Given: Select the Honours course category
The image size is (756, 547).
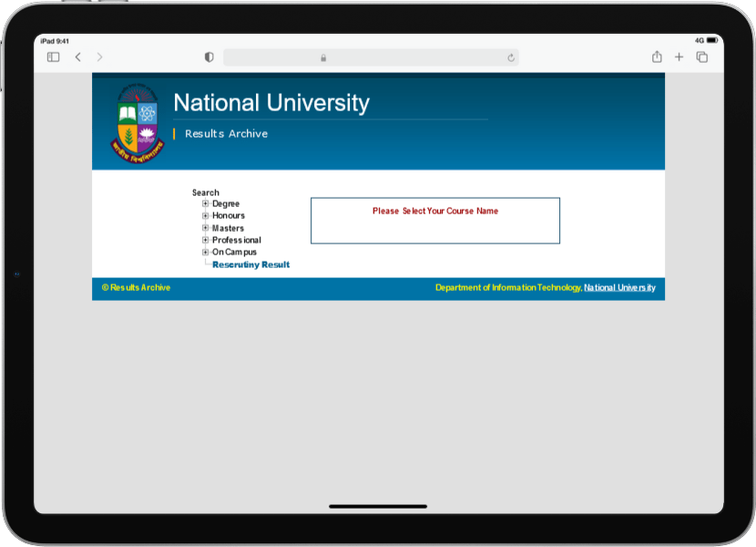Looking at the screenshot, I should pyautogui.click(x=229, y=216).
